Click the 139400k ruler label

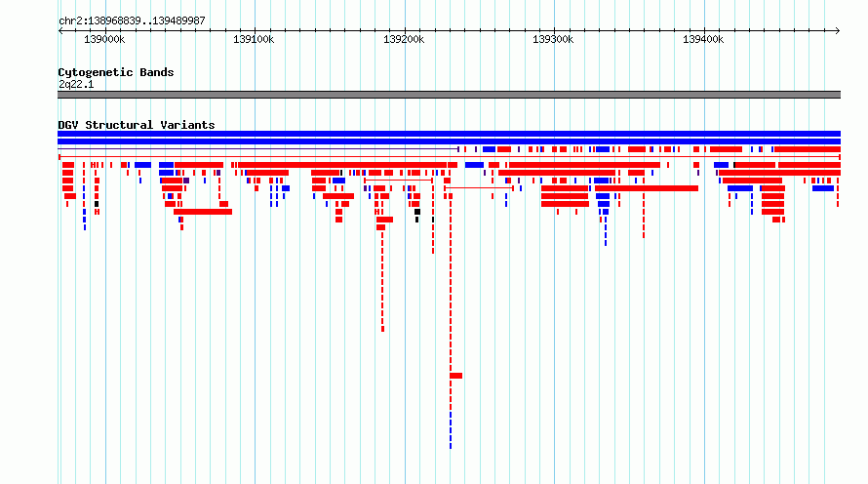(x=703, y=39)
